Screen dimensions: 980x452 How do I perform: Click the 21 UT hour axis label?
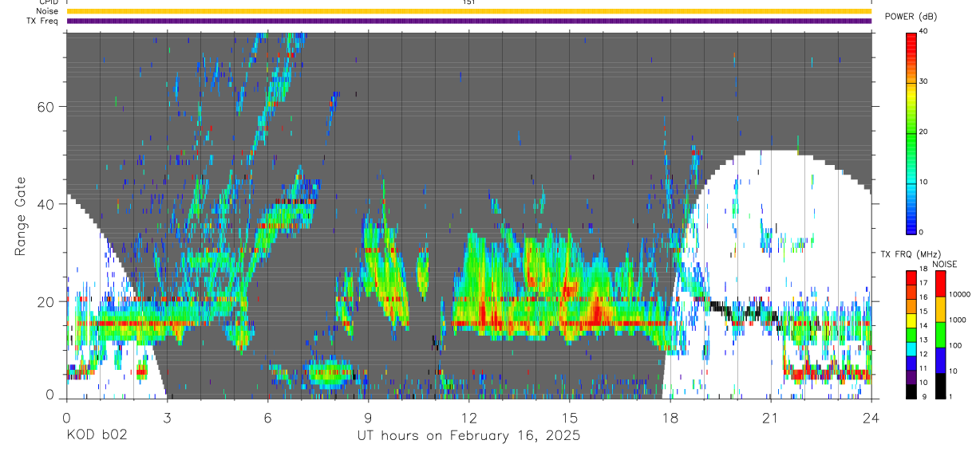click(771, 418)
